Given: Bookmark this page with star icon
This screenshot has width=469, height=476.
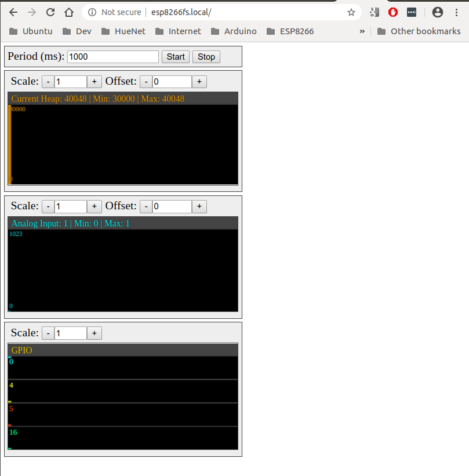Looking at the screenshot, I should click(x=351, y=12).
